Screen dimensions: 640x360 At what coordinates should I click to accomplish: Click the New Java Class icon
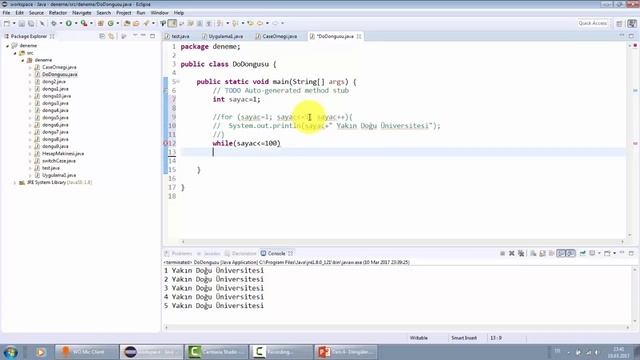coord(111,23)
